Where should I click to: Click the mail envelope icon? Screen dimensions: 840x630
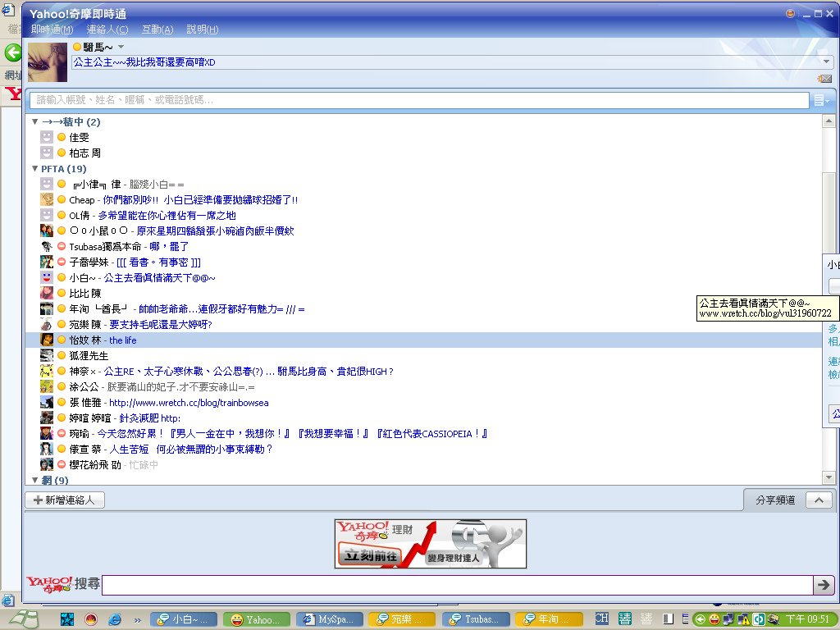click(824, 79)
